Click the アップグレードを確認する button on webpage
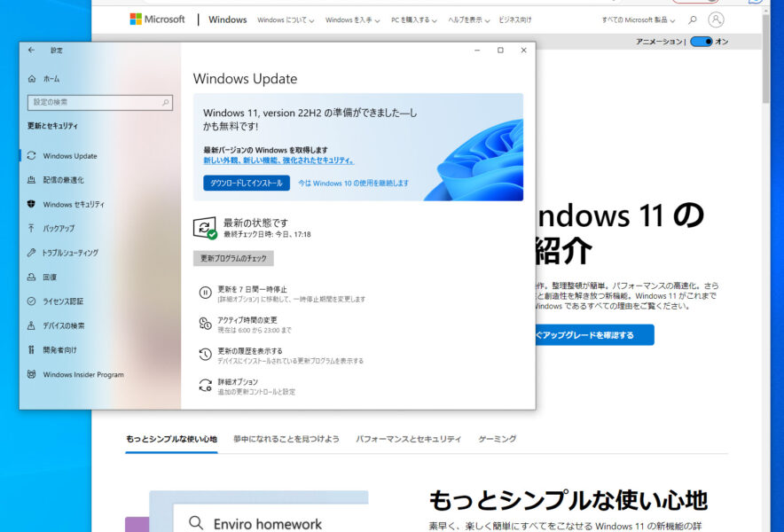 tap(594, 335)
